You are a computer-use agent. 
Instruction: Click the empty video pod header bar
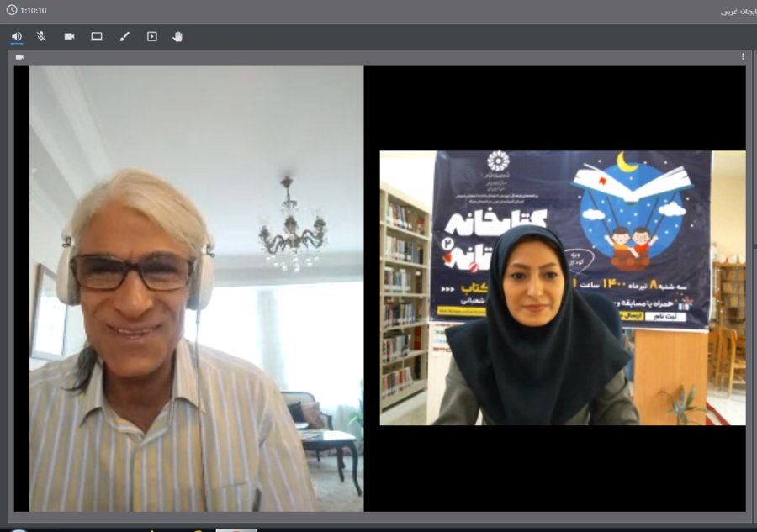click(378, 57)
